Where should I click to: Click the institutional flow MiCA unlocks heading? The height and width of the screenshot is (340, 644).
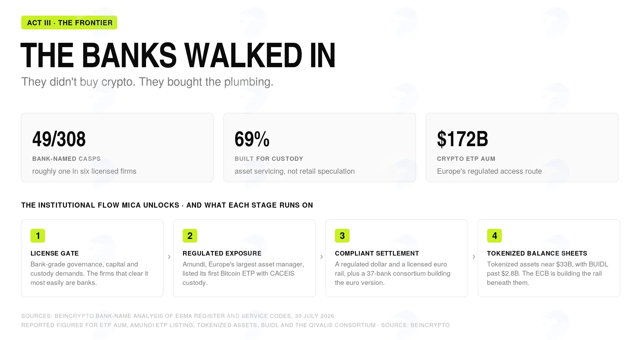coord(167,205)
